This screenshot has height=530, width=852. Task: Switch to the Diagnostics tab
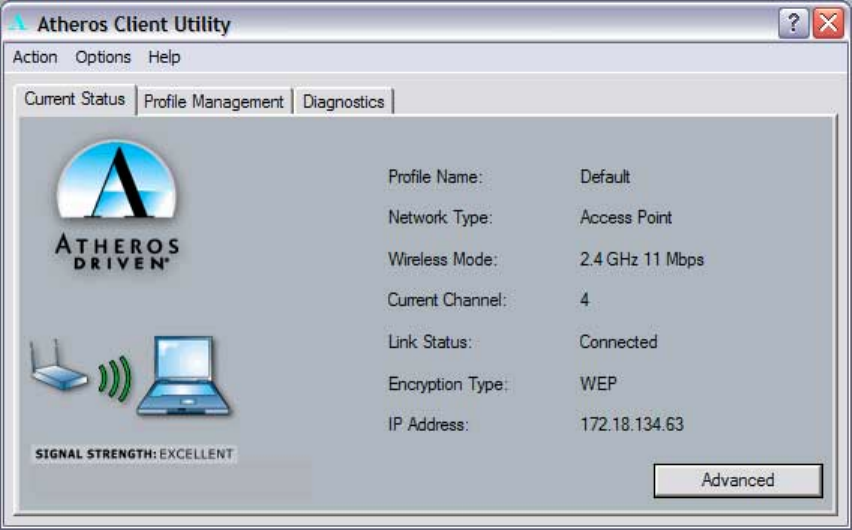(343, 102)
